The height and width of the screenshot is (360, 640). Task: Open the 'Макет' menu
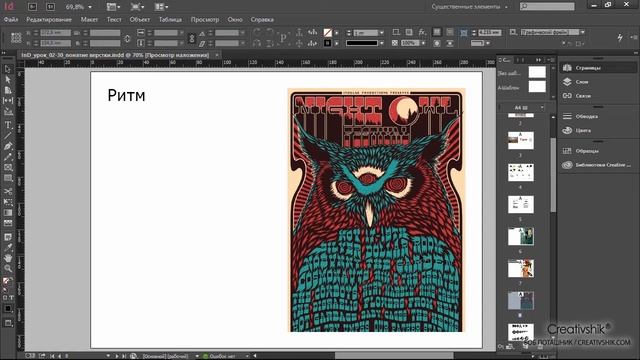[x=89, y=20]
